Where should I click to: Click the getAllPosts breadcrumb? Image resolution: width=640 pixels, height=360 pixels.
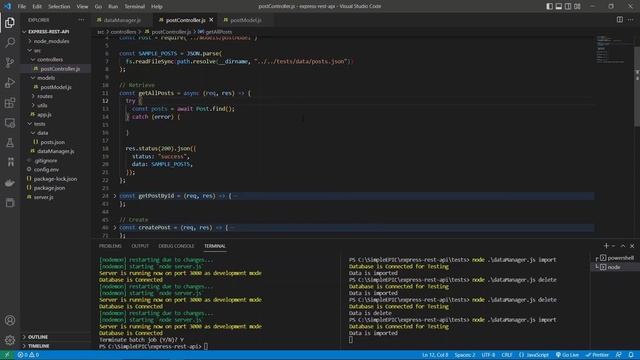click(x=215, y=31)
